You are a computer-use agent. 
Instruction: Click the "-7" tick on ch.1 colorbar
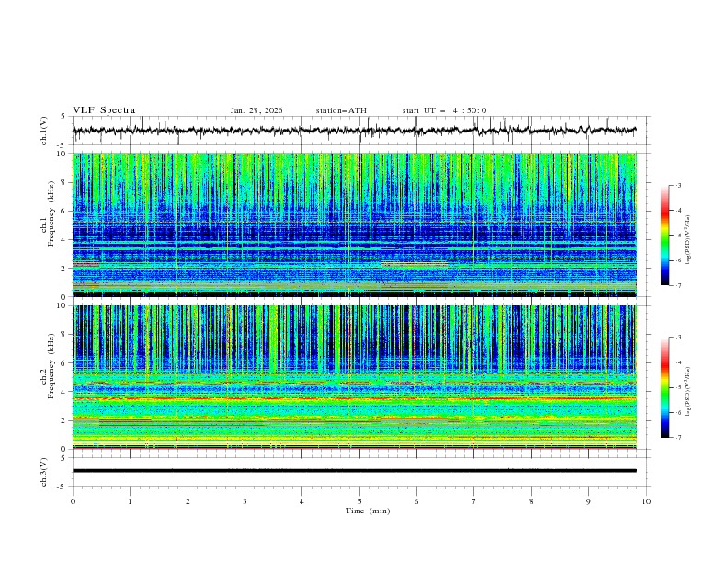tap(678, 285)
